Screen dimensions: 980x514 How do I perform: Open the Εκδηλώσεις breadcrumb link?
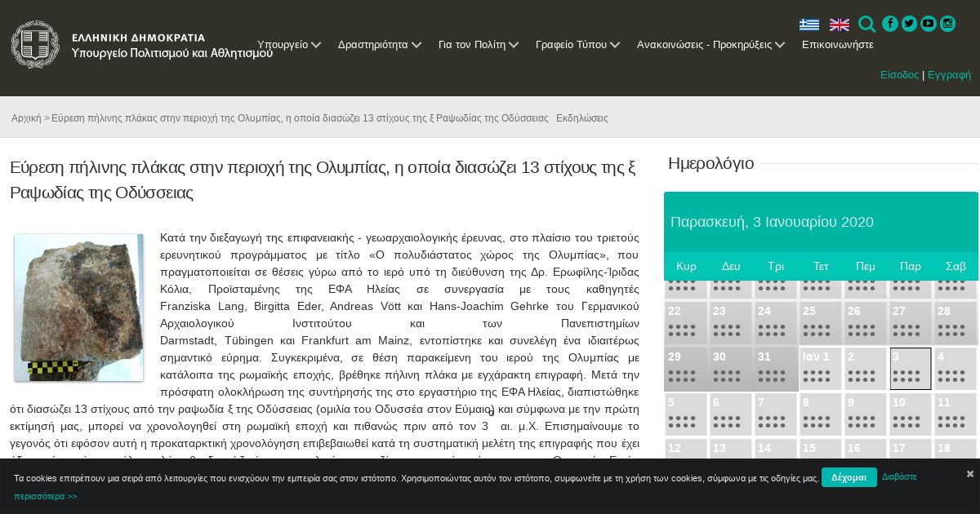(x=582, y=118)
